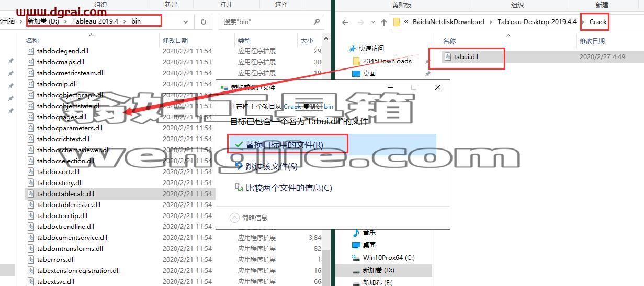
Task: Open the address bar history dropdown in bin window
Action: (x=187, y=22)
